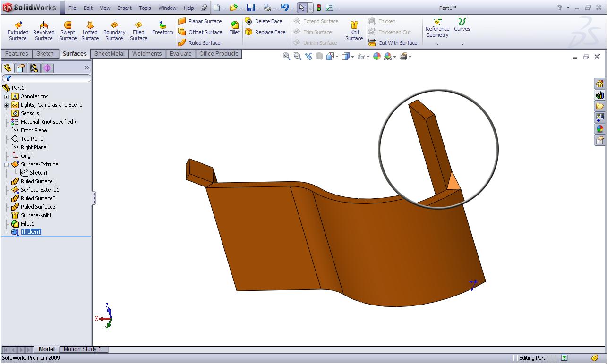Switch to PropertyManager tab
Viewport: 607px width, 364px height.
point(21,68)
